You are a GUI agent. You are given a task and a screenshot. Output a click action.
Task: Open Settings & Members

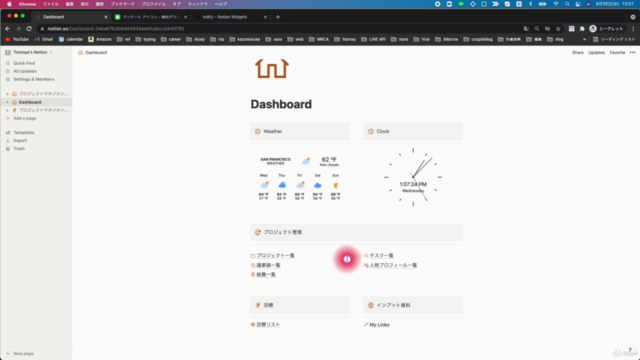(33, 79)
